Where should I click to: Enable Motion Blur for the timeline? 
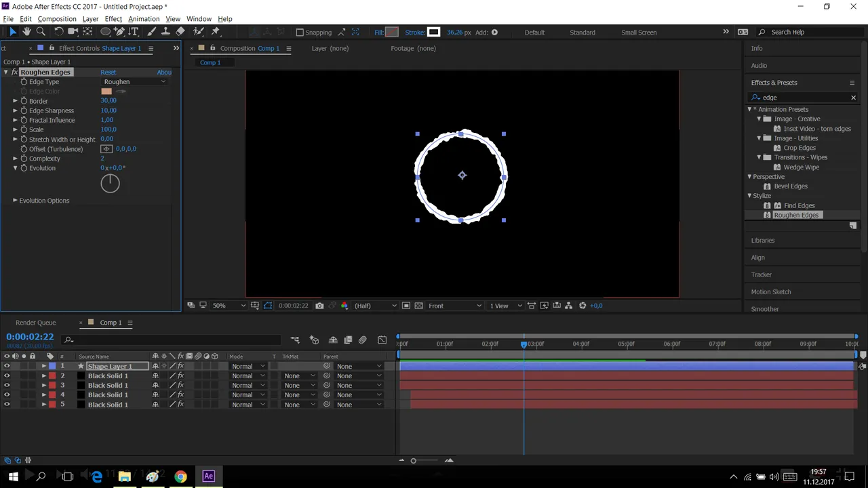click(363, 340)
